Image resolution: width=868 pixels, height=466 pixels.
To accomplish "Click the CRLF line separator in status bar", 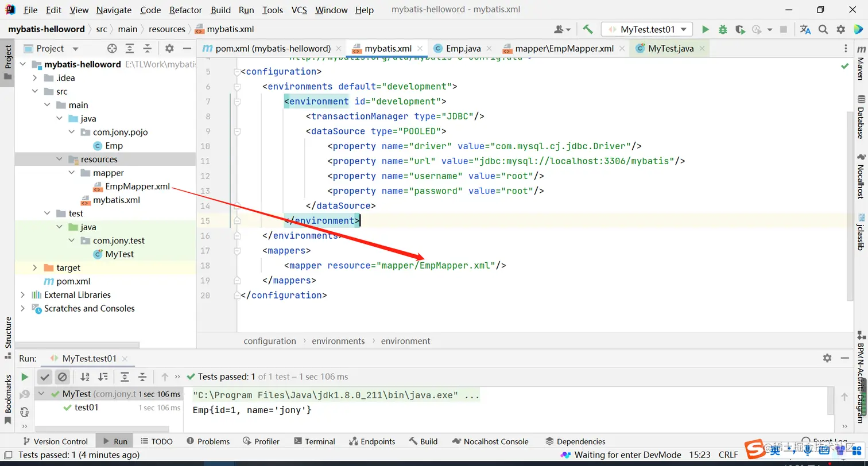I will 728,455.
